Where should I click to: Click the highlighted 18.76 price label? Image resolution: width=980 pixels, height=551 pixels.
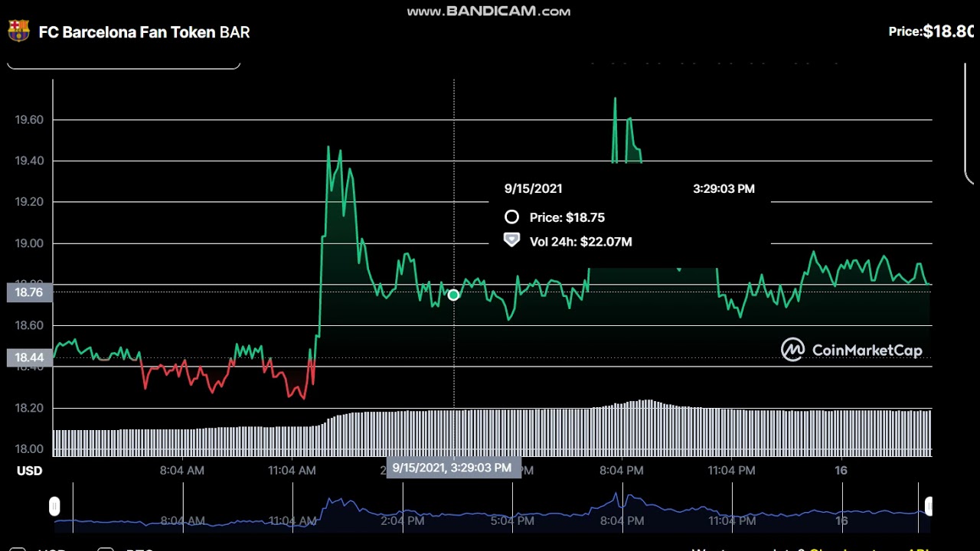(x=29, y=292)
